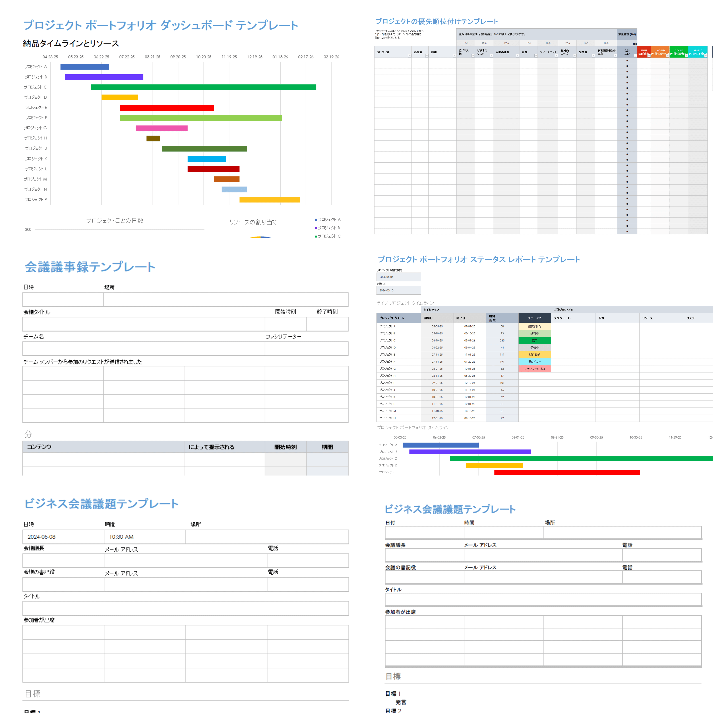Click the 10:30 AM time field

click(145, 537)
